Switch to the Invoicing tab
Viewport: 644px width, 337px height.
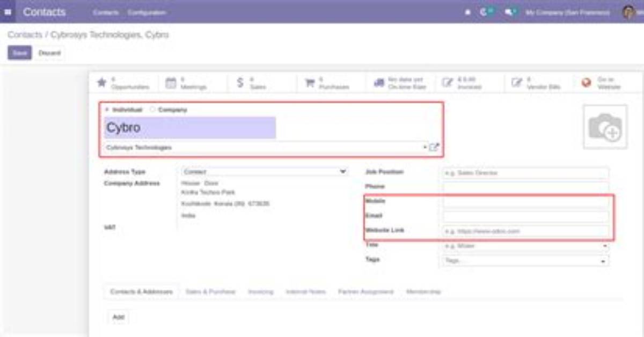pos(261,291)
